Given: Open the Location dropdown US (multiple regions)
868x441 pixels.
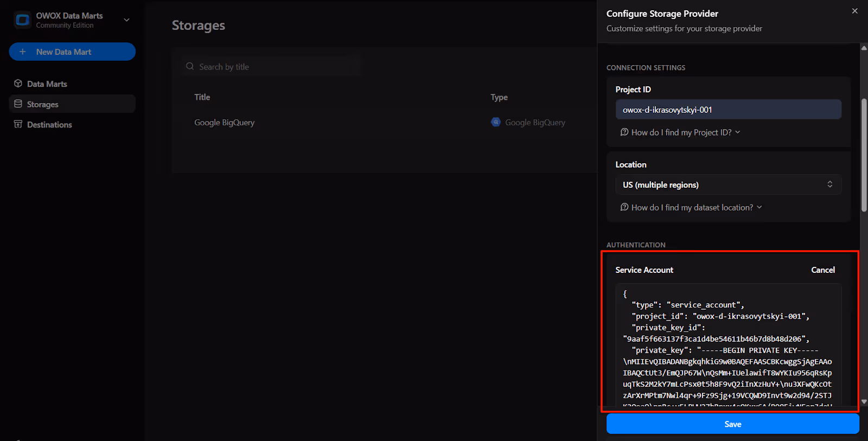Looking at the screenshot, I should (x=729, y=184).
